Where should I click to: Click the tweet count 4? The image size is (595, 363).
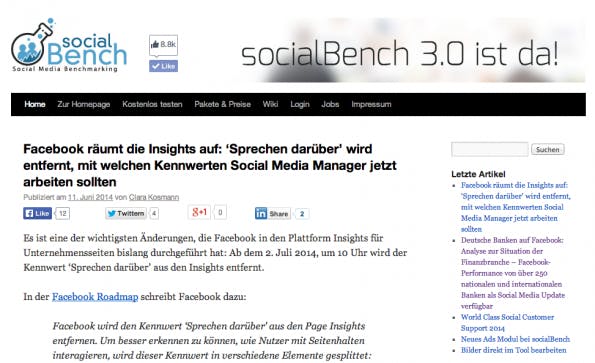154,214
